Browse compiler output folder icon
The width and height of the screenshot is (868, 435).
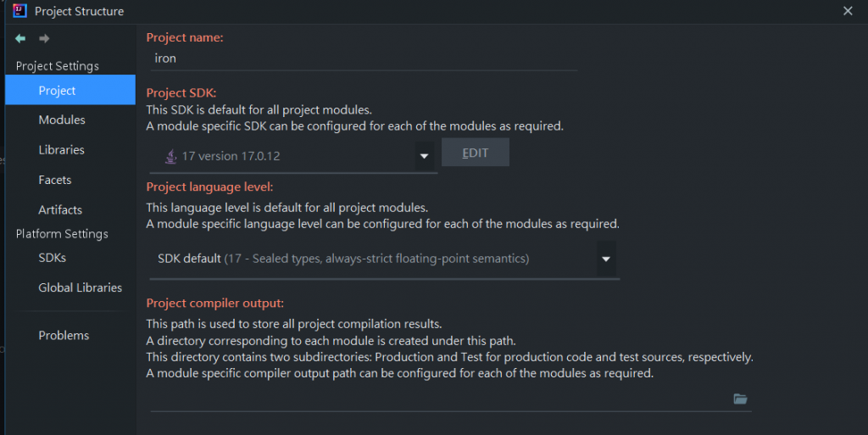coord(740,399)
